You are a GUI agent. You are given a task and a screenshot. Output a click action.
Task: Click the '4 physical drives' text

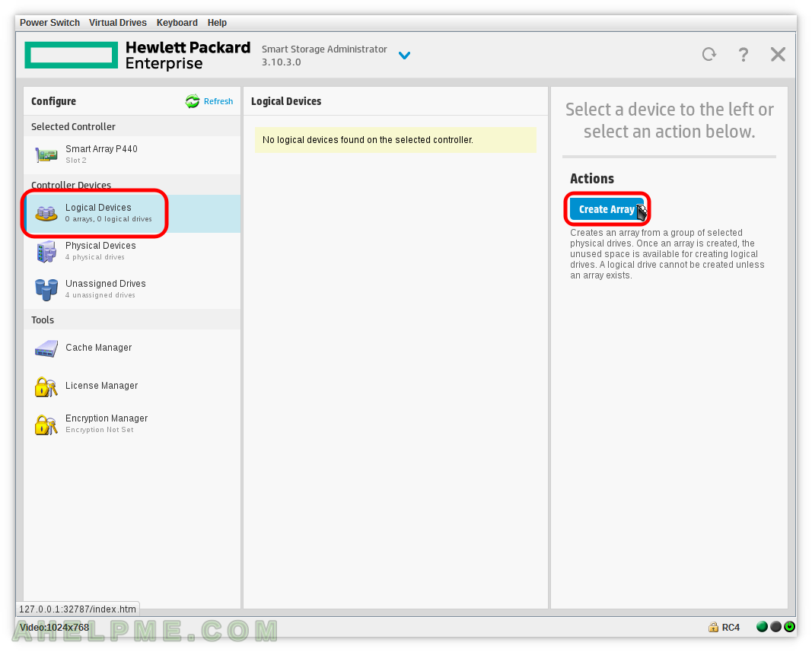[95, 257]
